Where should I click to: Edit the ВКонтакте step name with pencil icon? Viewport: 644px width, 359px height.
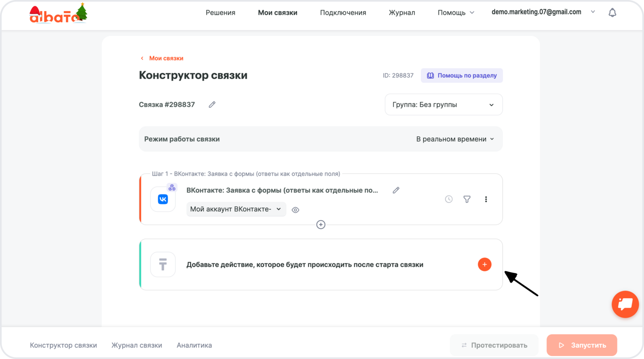[x=396, y=190]
